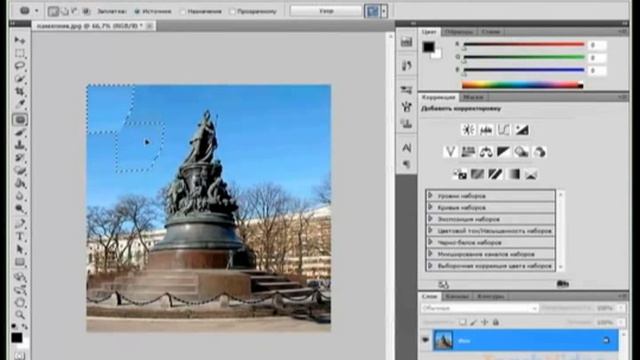This screenshot has height=360, width=640.
Task: Add a Gradient Map adjustment
Action: (513, 175)
